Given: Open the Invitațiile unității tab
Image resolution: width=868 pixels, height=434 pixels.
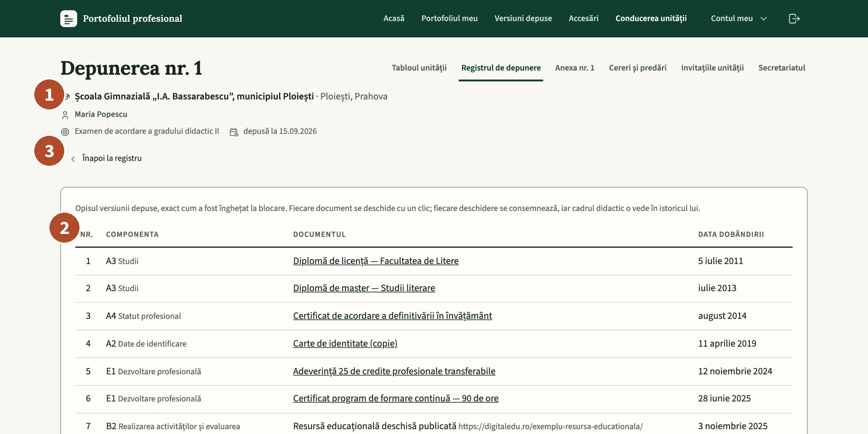Looking at the screenshot, I should [712, 68].
